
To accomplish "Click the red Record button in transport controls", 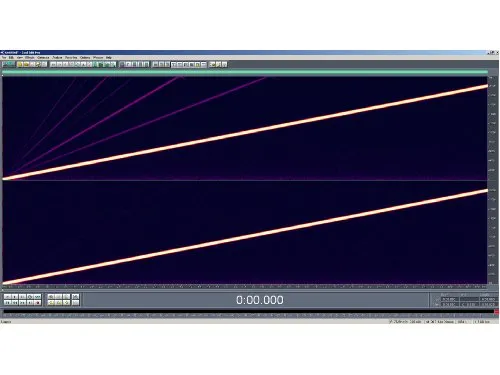I will tap(38, 303).
